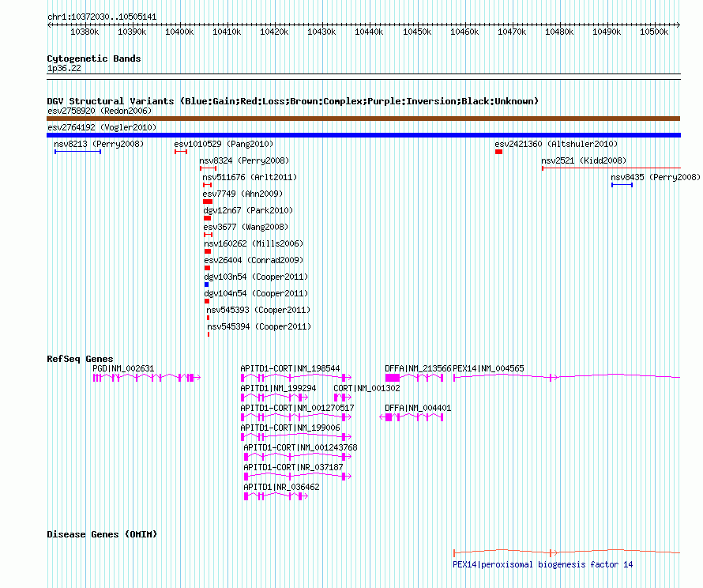Click the esv2764192 blue gain variant bar

[363, 135]
